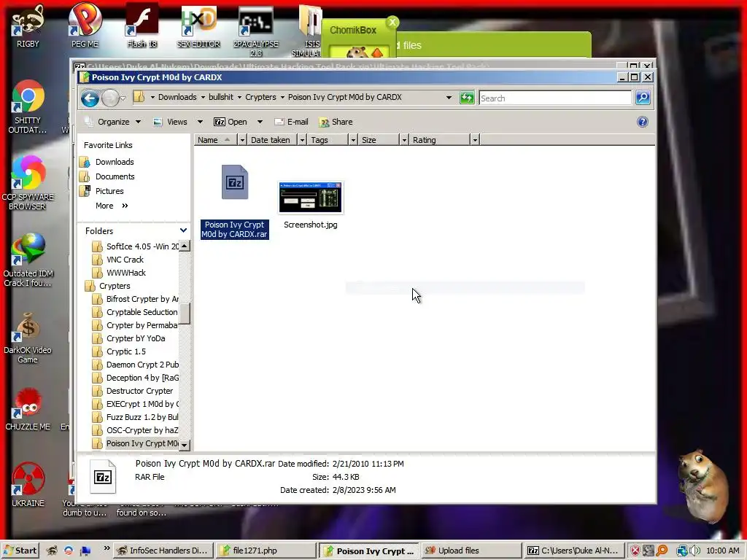Viewport: 747px width, 560px height.
Task: Click the bullshit breadcrumb in address bar
Action: [x=220, y=97]
